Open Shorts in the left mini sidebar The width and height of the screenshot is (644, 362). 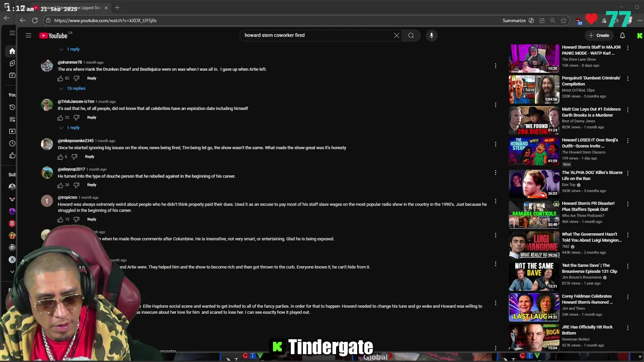click(x=12, y=63)
